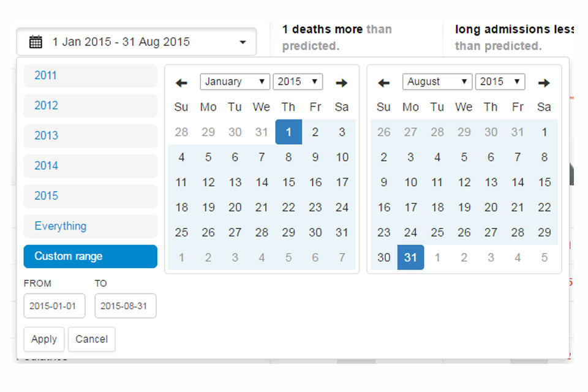This screenshot has height=392, width=588.
Task: Go to previous month in August calendar
Action: coord(383,83)
